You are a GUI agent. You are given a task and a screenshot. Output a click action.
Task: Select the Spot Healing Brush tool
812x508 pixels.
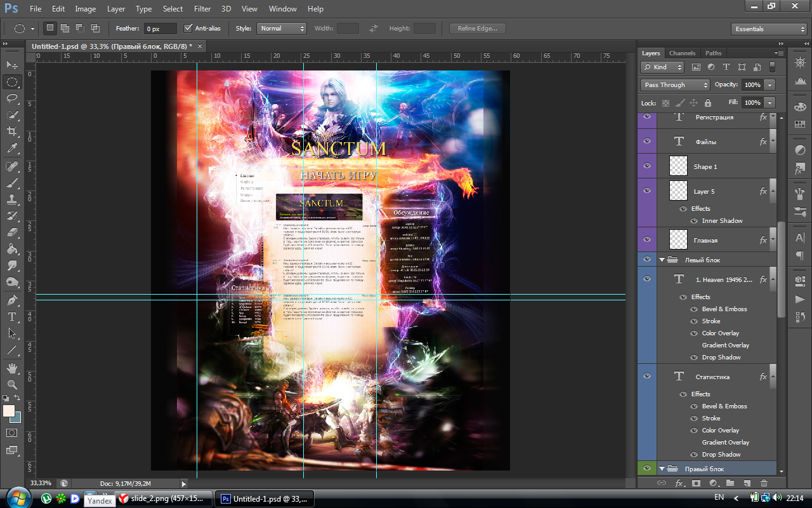click(12, 166)
